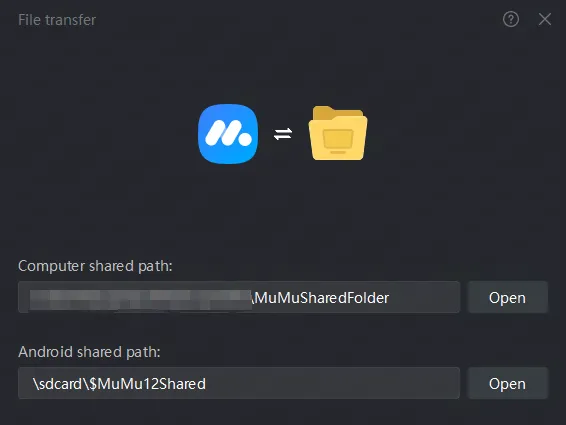Viewport: 566px width, 425px height.
Task: Click the yellow computer folder icon
Action: (x=338, y=133)
